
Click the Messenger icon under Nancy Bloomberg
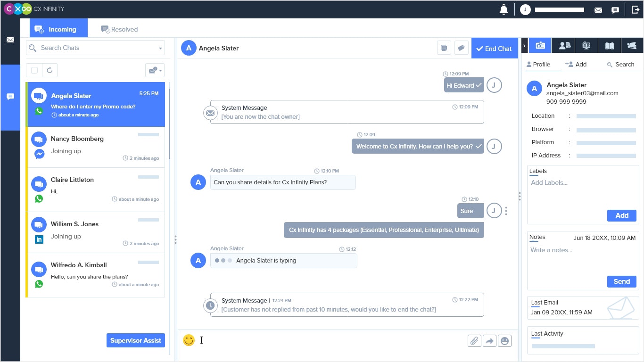(39, 154)
